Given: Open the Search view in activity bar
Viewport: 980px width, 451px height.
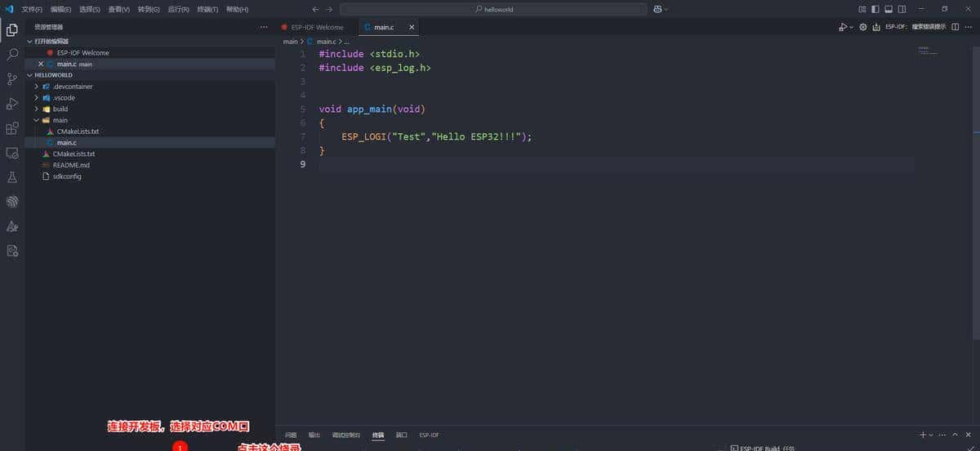Looking at the screenshot, I should [12, 55].
